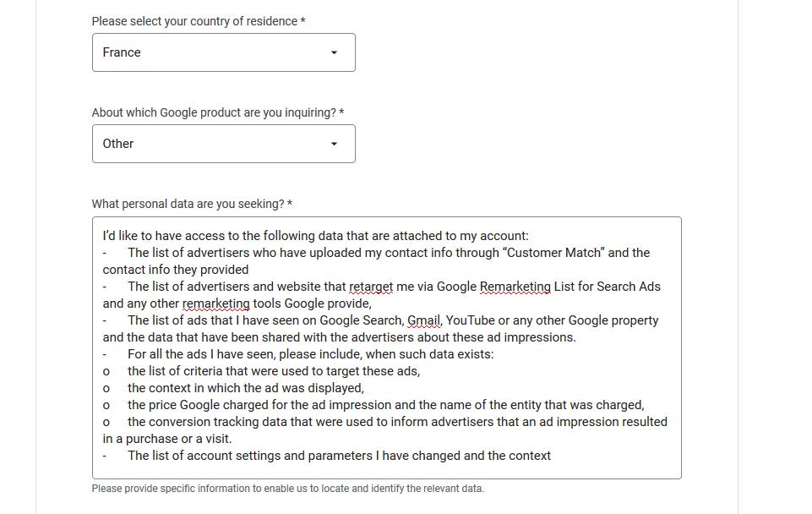The height and width of the screenshot is (514, 812).
Task: Expand the Google product dropdown
Action: click(x=224, y=144)
